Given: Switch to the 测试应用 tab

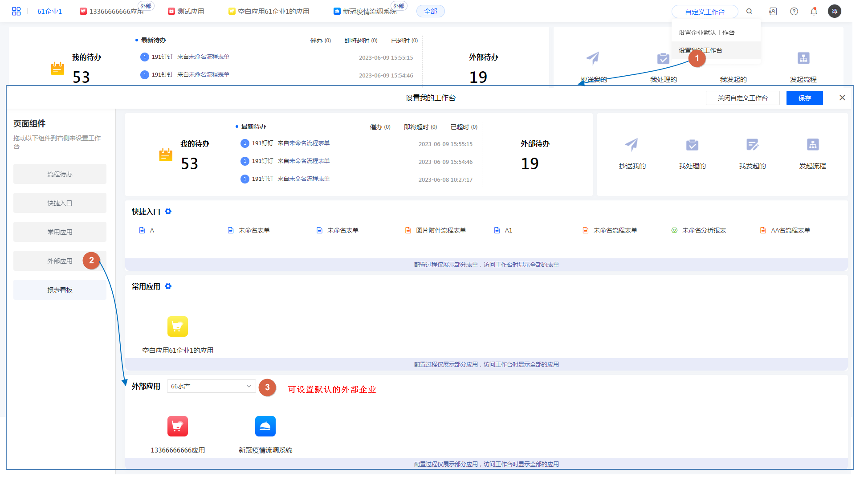Looking at the screenshot, I should point(186,12).
